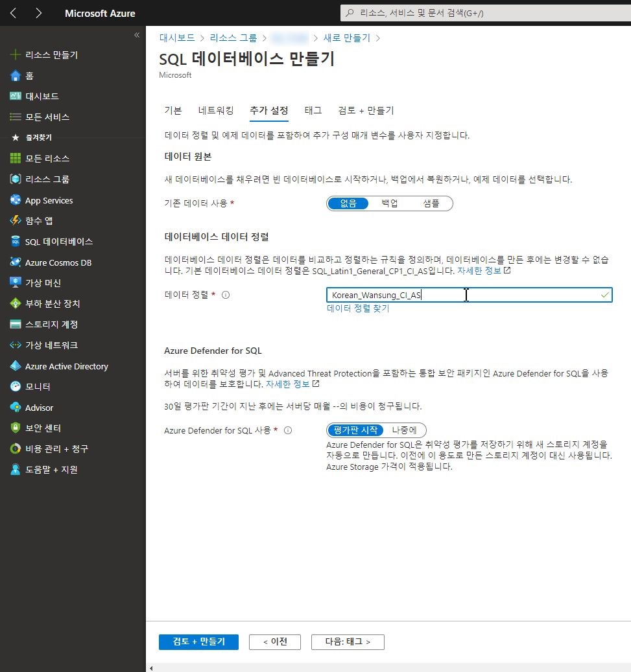Screen dimensions: 631x672
Task: Collapse the sidebar with double chevron
Action: tap(137, 35)
